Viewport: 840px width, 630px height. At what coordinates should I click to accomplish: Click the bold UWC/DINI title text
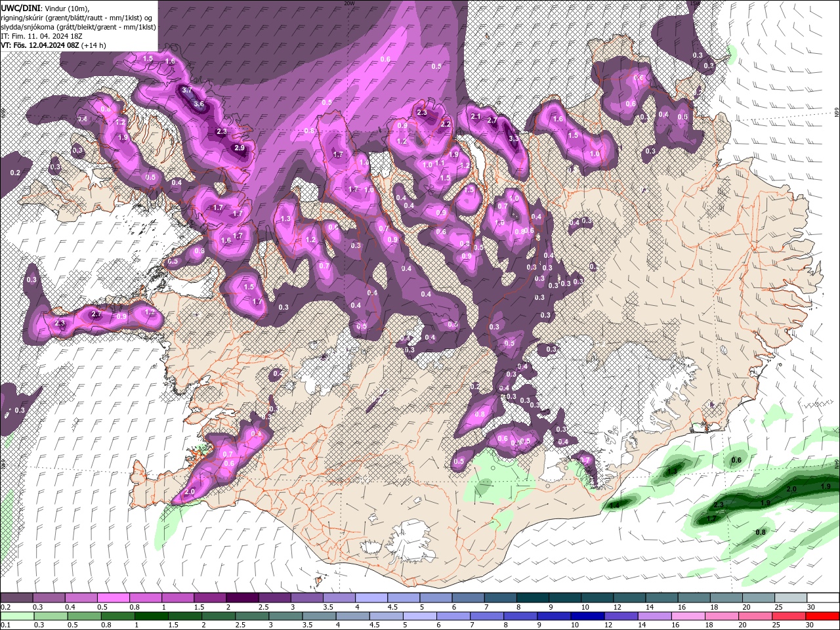(21, 8)
